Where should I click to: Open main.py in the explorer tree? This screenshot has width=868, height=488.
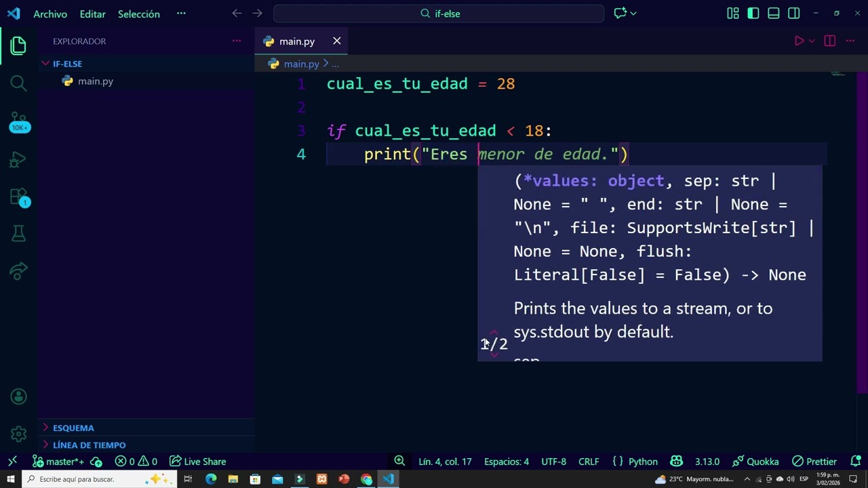[146, 81]
